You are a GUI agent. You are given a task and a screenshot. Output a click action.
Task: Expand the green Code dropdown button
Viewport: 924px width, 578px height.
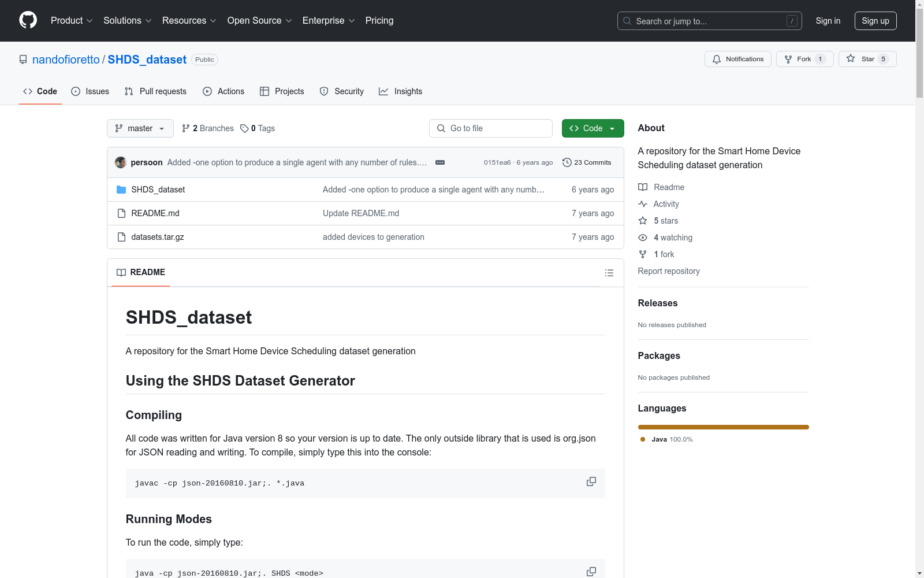[593, 128]
